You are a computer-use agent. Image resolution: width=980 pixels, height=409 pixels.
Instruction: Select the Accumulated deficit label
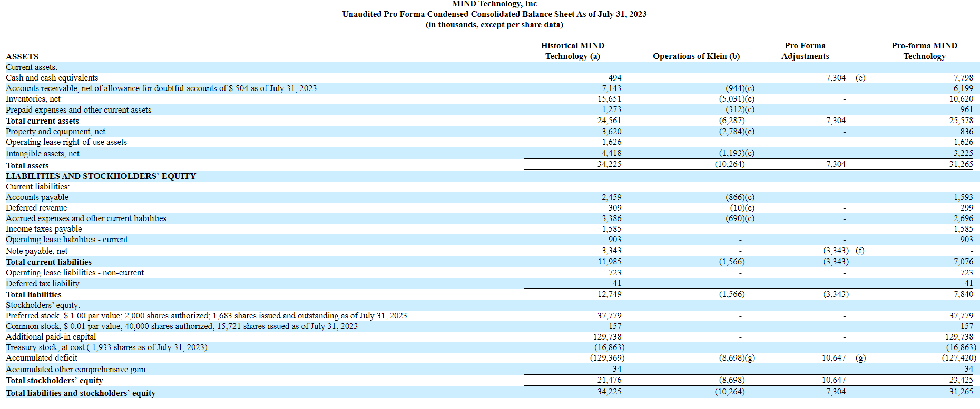[42, 358]
